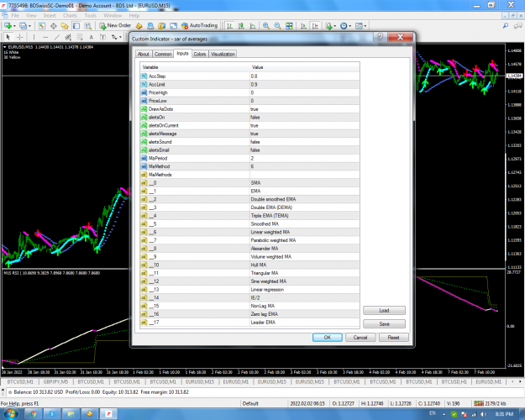Open Chrome from the taskbar
This screenshot has height=420, width=525.
pos(33,414)
